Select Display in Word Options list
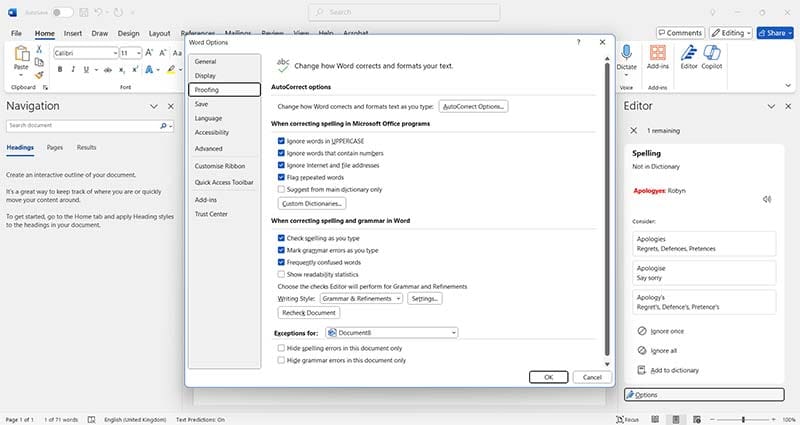The image size is (800, 425). point(224,76)
